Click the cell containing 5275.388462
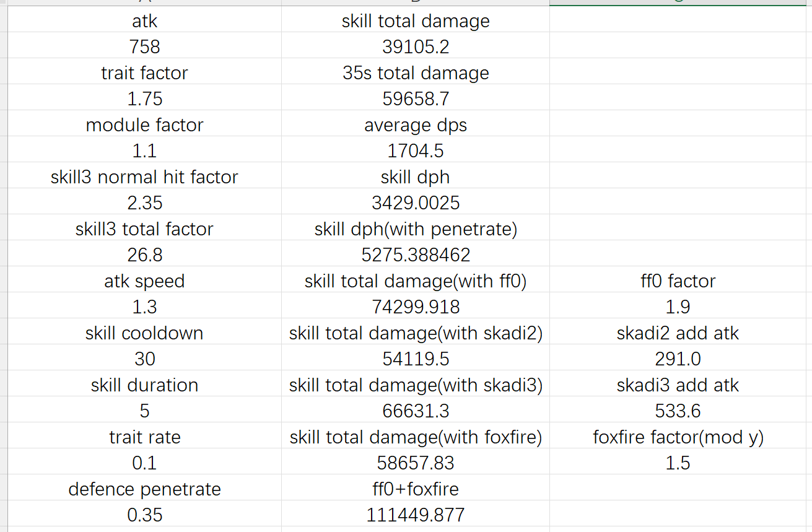 pos(415,255)
